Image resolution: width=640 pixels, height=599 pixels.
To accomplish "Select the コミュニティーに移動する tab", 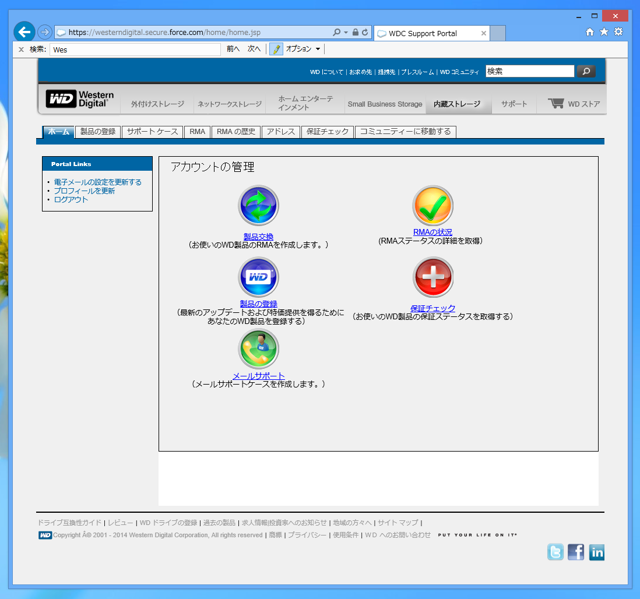I will tap(406, 131).
